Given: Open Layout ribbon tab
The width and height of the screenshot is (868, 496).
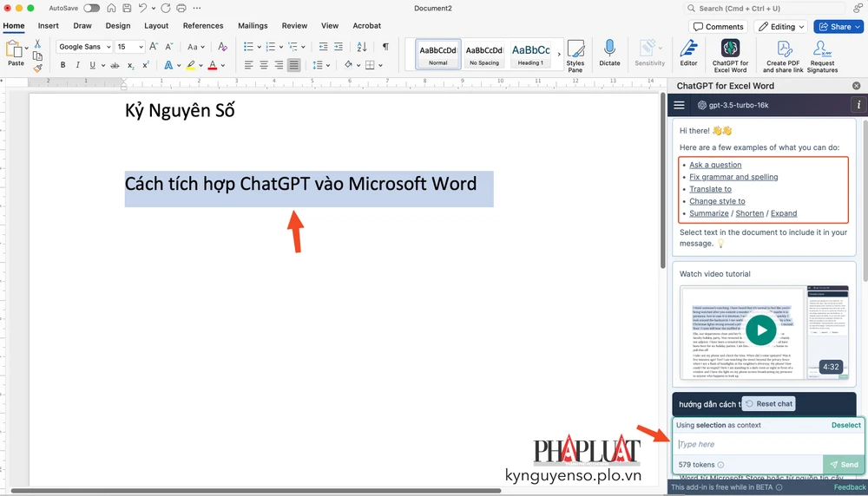Looking at the screenshot, I should 156,26.
